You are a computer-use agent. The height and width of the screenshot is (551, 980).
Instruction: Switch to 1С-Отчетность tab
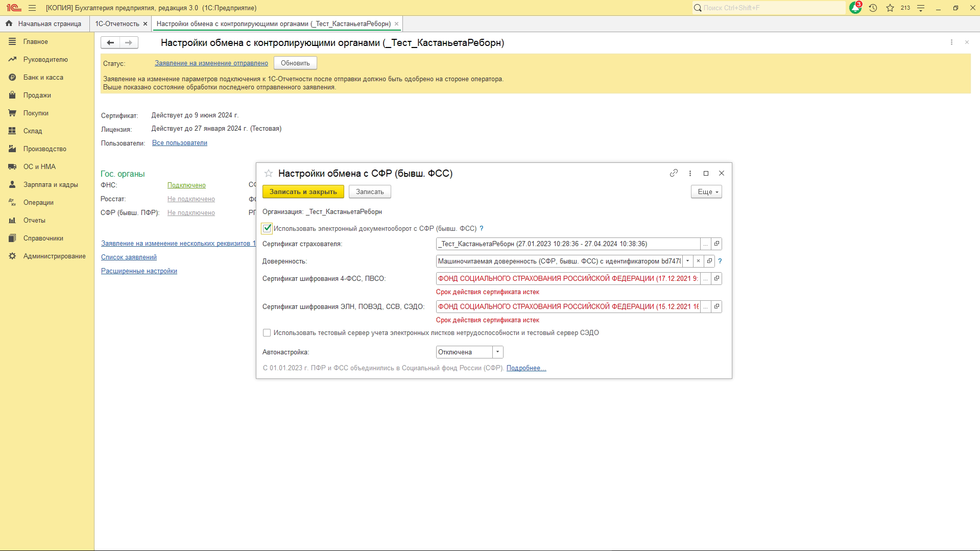pos(117,24)
